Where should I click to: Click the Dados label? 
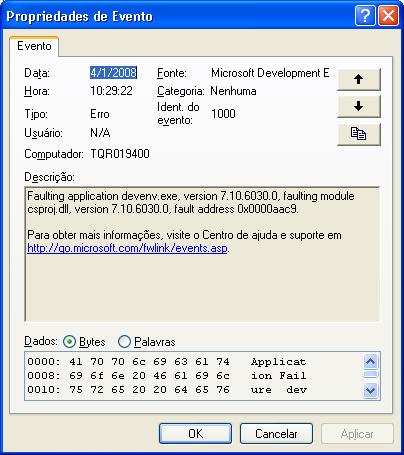click(41, 341)
